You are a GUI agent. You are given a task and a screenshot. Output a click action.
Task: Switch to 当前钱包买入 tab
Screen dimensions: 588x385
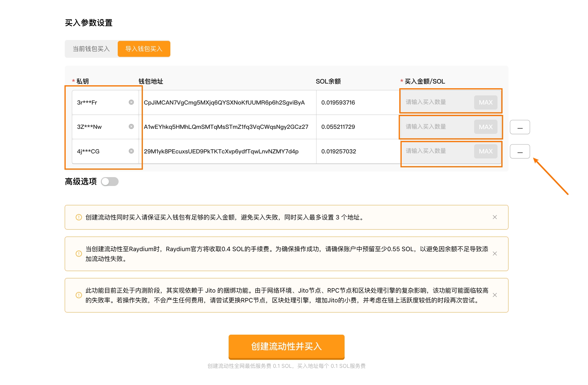pos(91,49)
